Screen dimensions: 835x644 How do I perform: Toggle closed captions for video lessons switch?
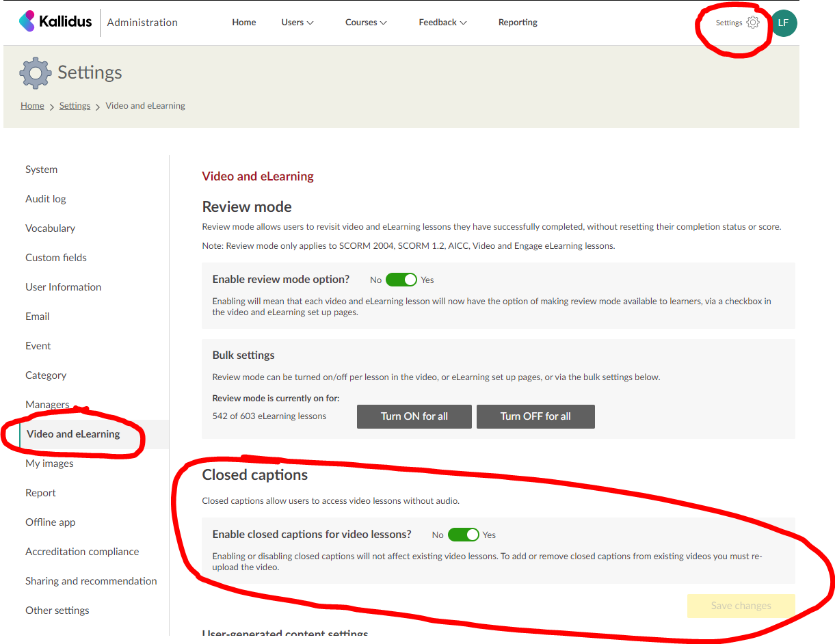pos(464,535)
